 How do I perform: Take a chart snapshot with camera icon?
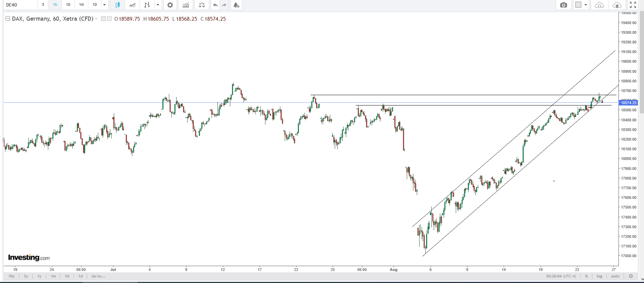[x=563, y=5]
